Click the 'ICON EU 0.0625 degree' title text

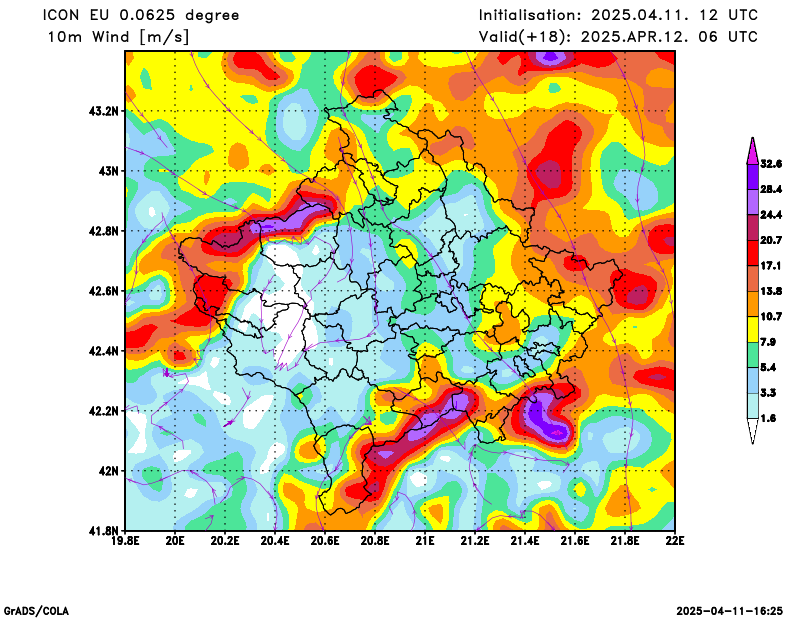point(141,15)
